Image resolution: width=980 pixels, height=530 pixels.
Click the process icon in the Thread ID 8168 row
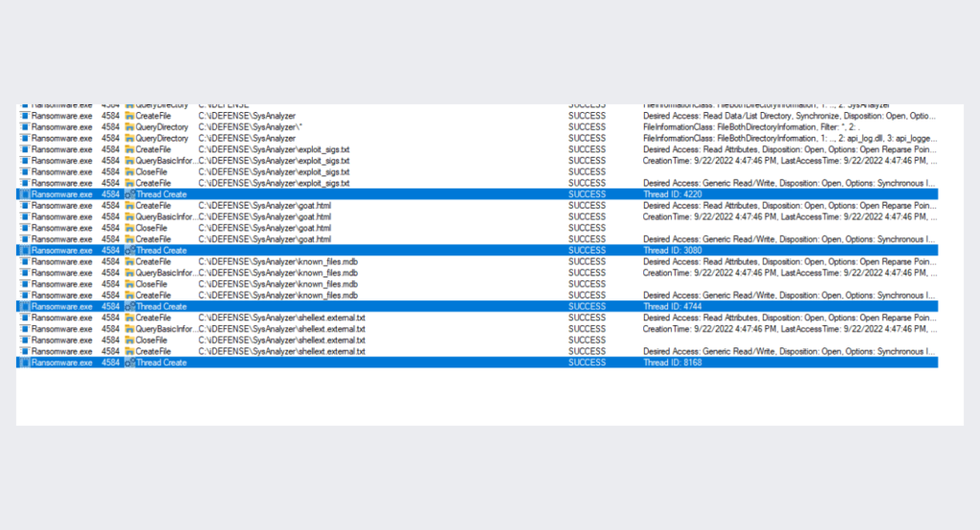pos(25,363)
